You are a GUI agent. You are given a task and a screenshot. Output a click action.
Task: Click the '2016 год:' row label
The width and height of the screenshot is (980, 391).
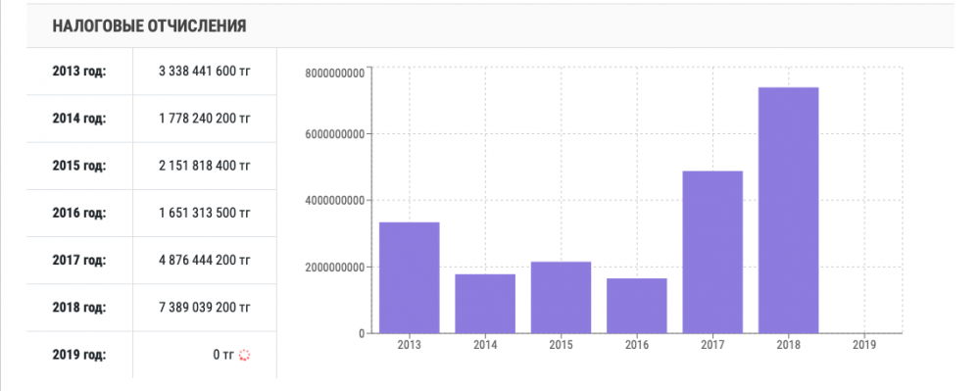(x=79, y=213)
